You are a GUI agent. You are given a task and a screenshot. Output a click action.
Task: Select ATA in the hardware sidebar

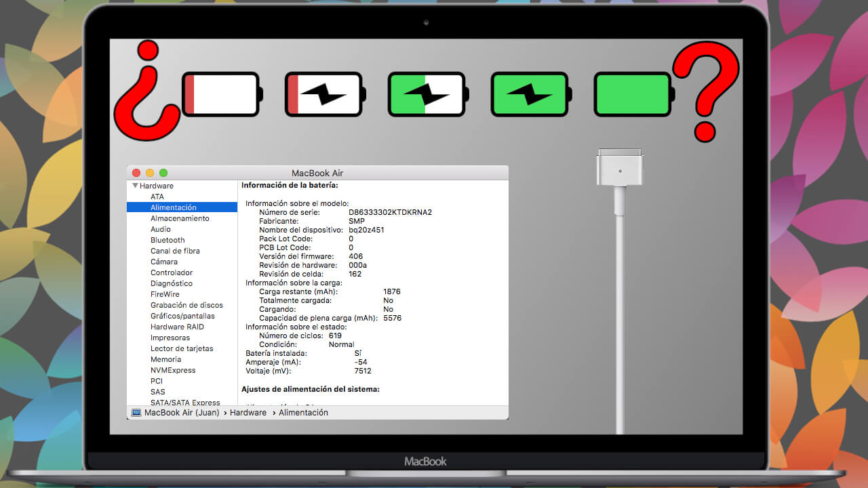coord(157,197)
